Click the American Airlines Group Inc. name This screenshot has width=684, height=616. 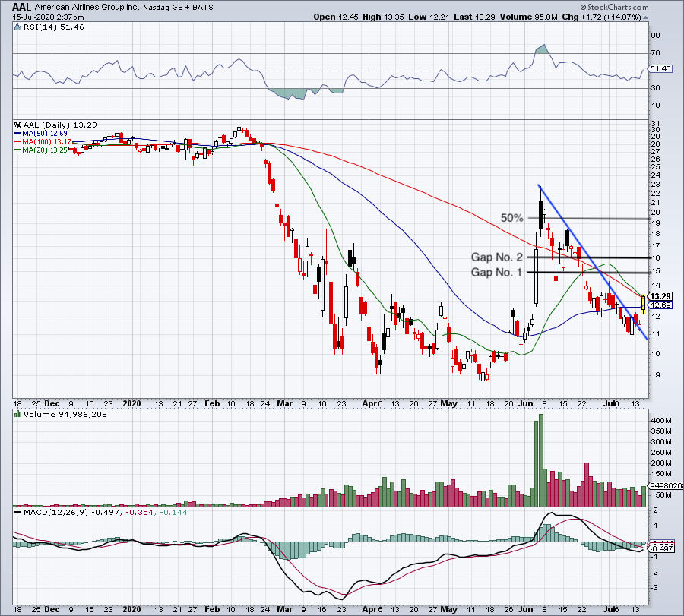[87, 8]
